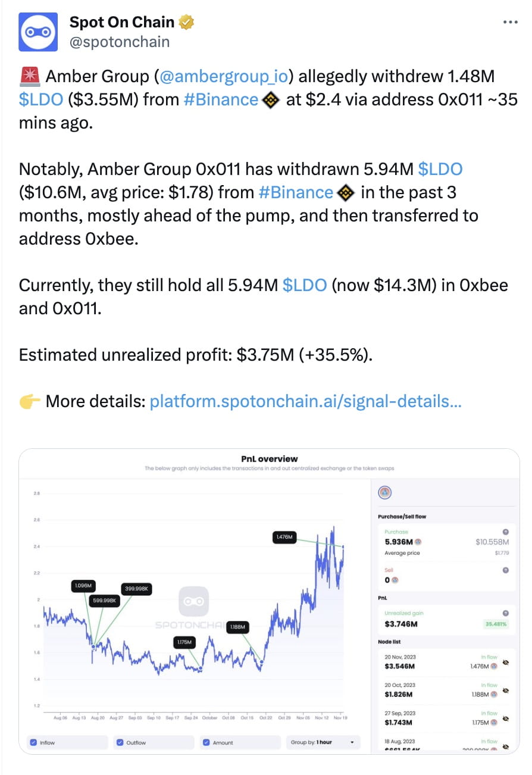Click the Sell help info icon
The image size is (532, 775).
pos(505,570)
